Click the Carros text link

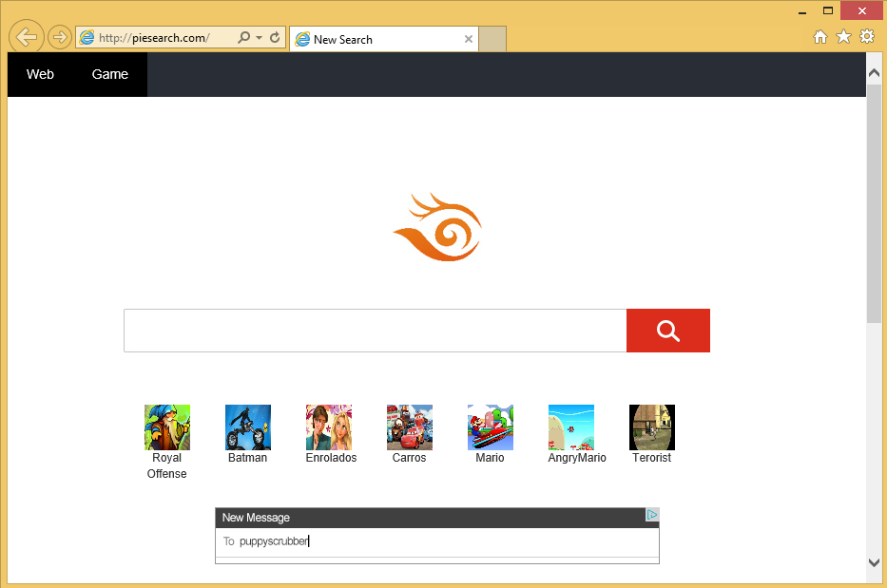click(x=410, y=458)
